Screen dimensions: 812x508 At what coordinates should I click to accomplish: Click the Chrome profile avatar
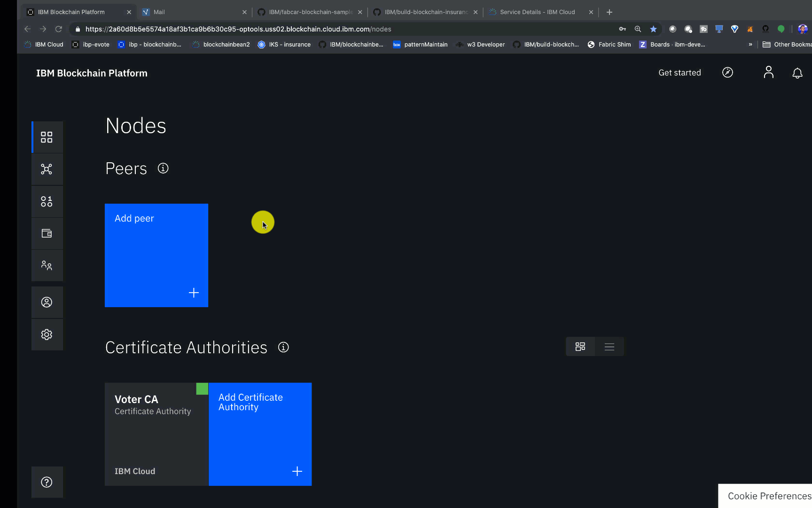point(803,29)
